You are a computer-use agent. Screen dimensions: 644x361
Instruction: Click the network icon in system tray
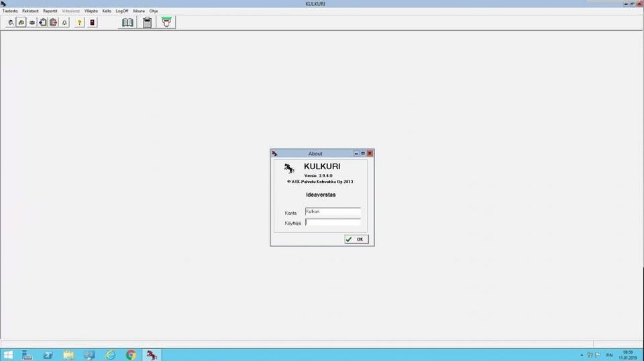point(590,355)
